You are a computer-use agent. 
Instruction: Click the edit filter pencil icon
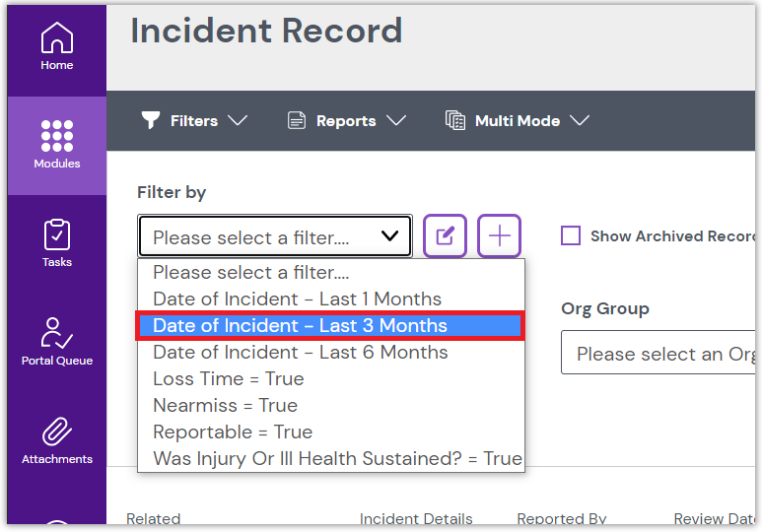tap(445, 236)
